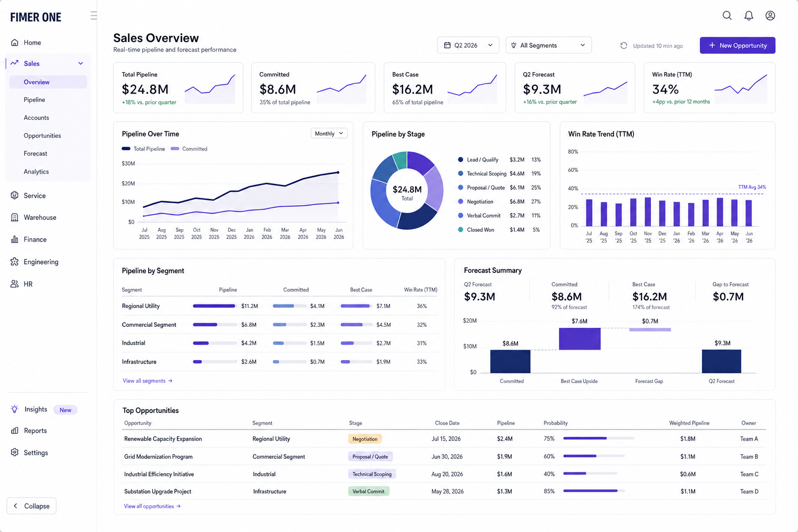Click the Finance bar-chart icon
Screen dimensions: 798x532
coord(15,240)
